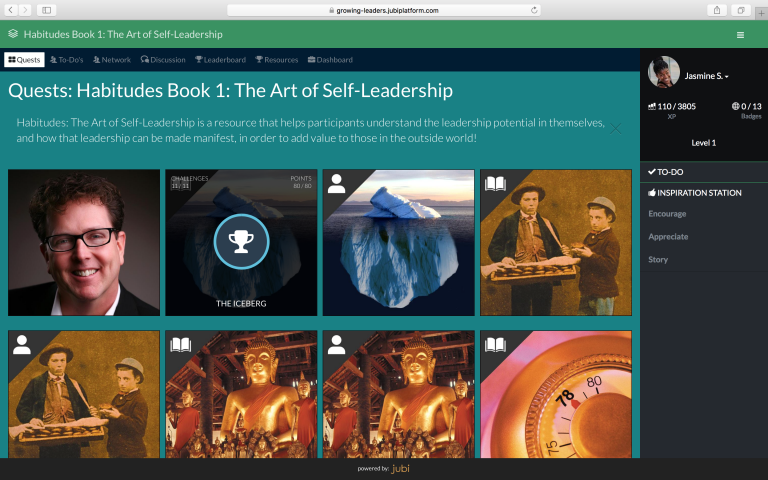This screenshot has width=768, height=480.
Task: Dismiss the quest description with X
Action: pos(616,129)
